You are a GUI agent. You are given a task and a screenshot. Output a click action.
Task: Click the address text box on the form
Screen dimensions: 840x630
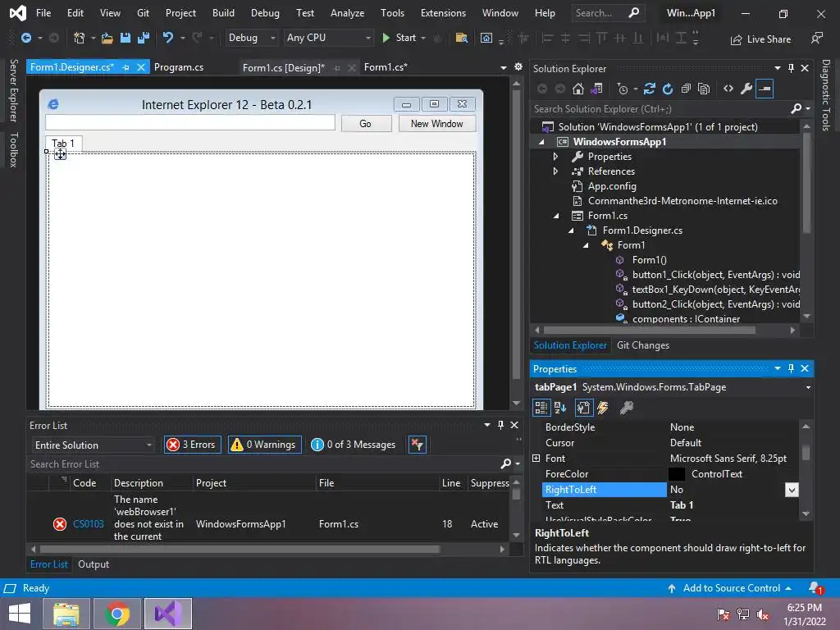pos(190,123)
